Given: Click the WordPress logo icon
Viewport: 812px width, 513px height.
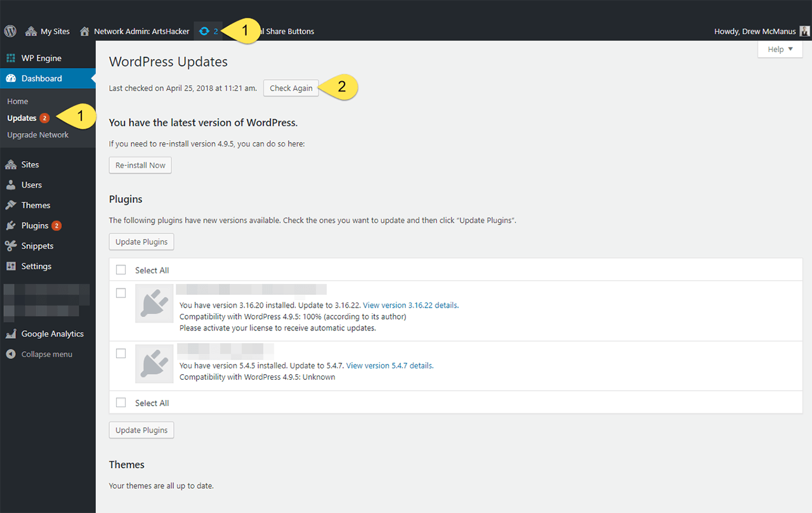Looking at the screenshot, I should click(x=10, y=31).
